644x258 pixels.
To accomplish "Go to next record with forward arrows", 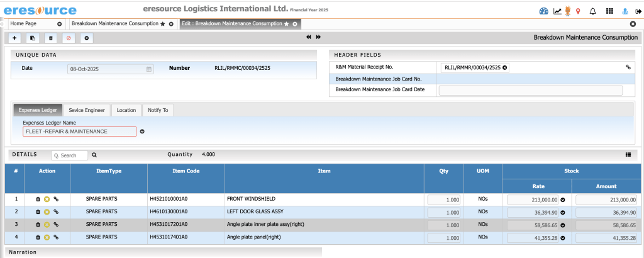I will (318, 38).
